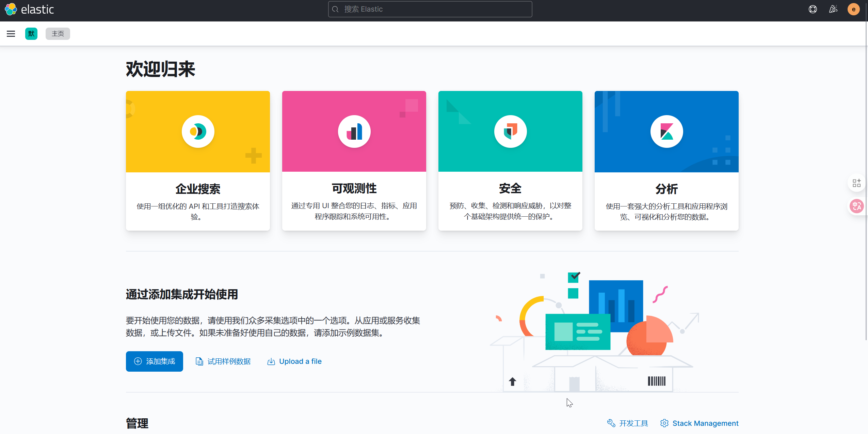Screen dimensions: 868x434
Task: Click the pink translation floating icon
Action: click(856, 206)
